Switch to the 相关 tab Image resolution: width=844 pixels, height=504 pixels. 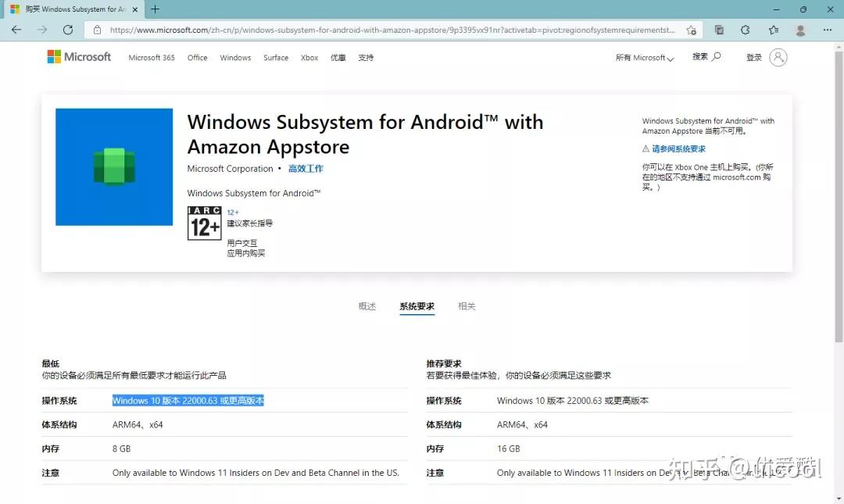pyautogui.click(x=467, y=306)
